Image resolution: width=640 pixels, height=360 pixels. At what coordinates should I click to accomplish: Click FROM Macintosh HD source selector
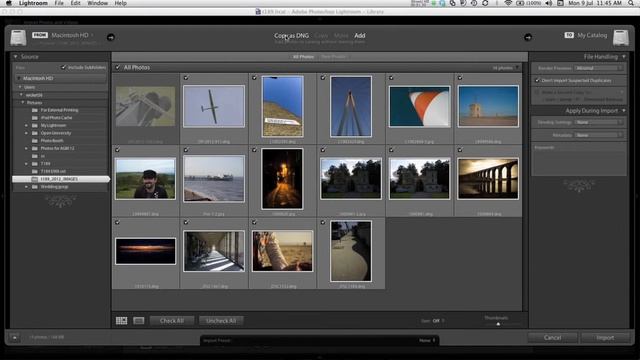(x=63, y=36)
